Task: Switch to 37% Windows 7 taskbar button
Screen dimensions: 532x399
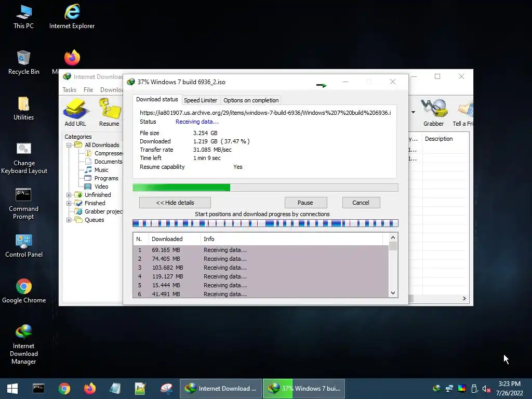Action: (x=304, y=389)
